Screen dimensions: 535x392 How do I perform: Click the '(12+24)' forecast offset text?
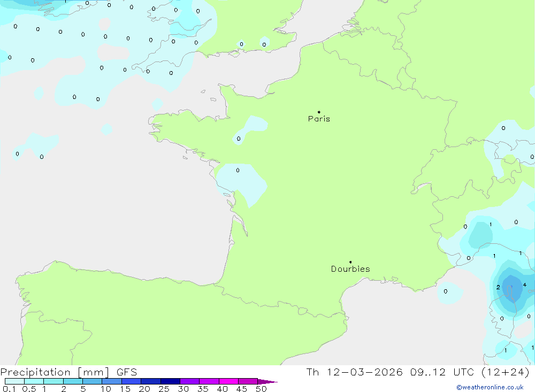pyautogui.click(x=506, y=372)
